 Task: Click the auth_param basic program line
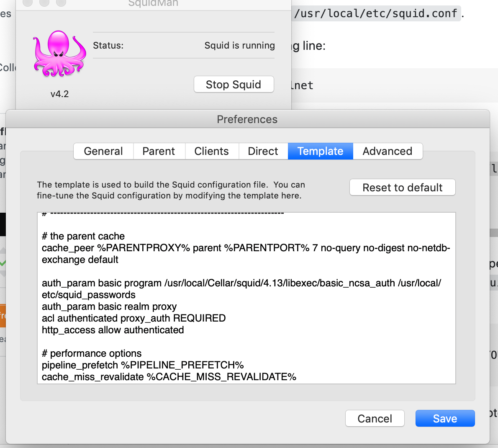[241, 289]
